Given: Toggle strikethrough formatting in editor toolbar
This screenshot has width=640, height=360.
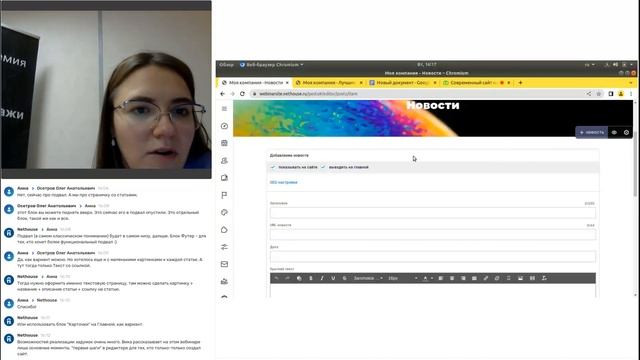Looking at the screenshot, I should [344, 278].
